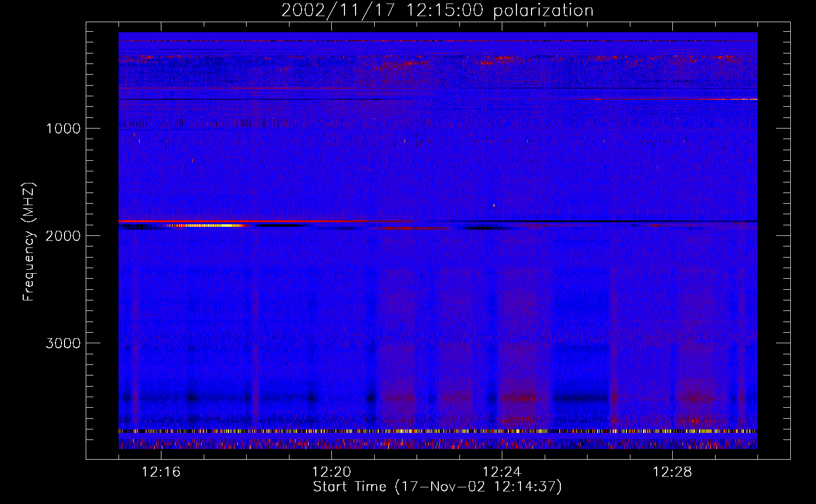Click the 12:28 time axis label
Image resolution: width=816 pixels, height=504 pixels.
click(x=672, y=472)
